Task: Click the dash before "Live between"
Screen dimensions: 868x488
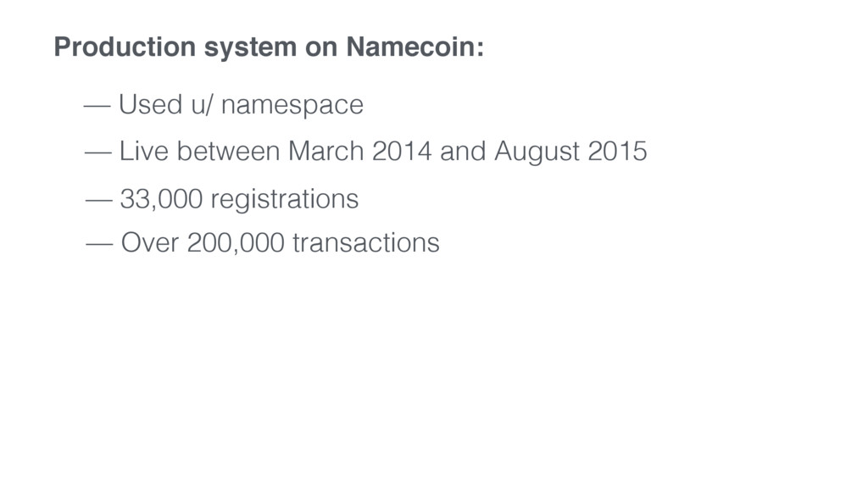Action: click(x=98, y=152)
